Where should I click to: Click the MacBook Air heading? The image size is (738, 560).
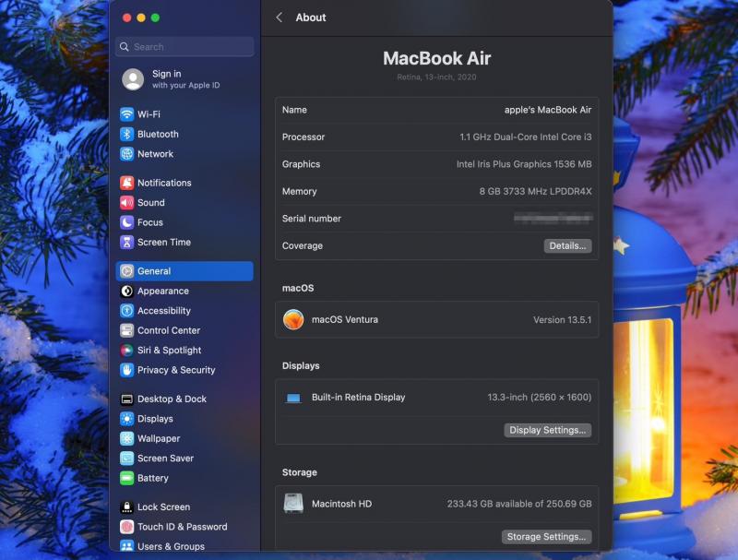[x=436, y=58]
